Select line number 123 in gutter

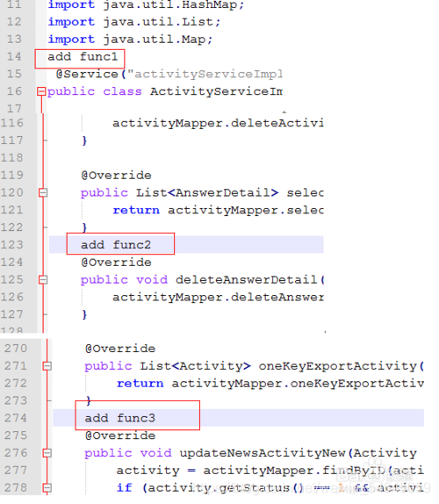(x=12, y=245)
